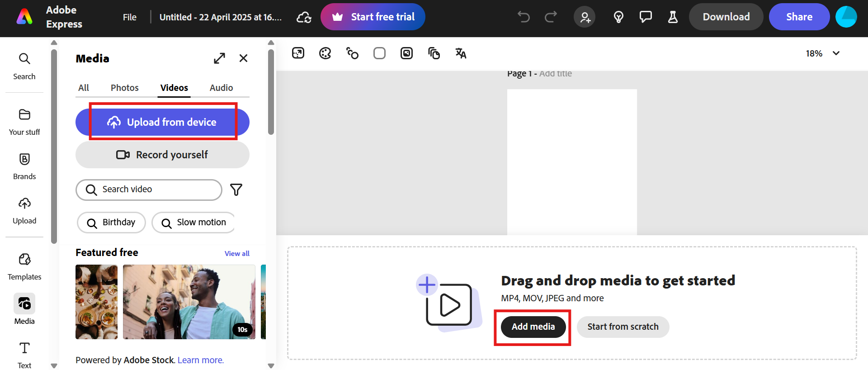Select the food table video thumbnail

click(96, 302)
